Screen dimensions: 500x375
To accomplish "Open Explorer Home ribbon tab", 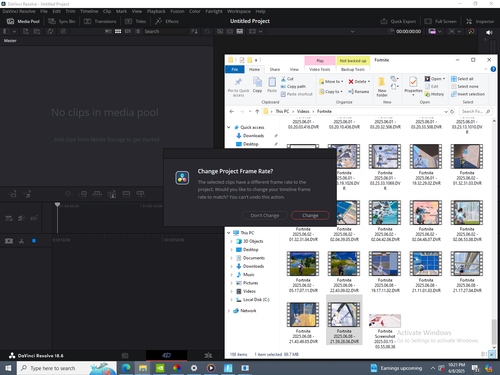I will tap(254, 69).
